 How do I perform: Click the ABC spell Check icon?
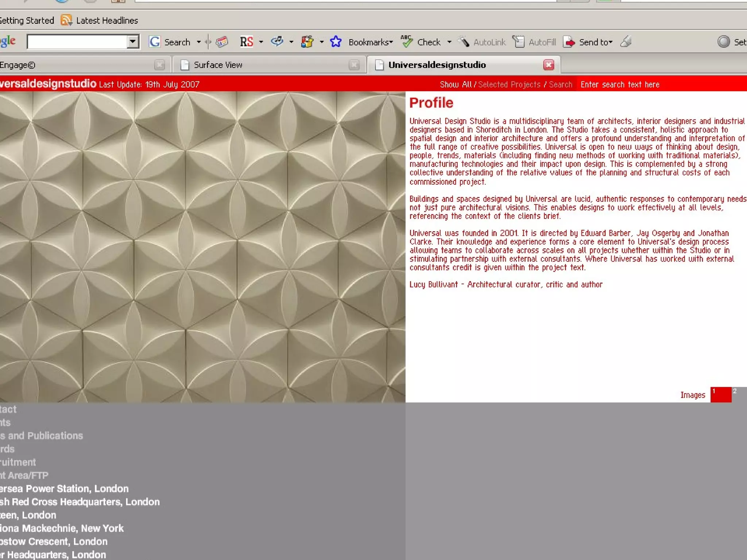[407, 42]
